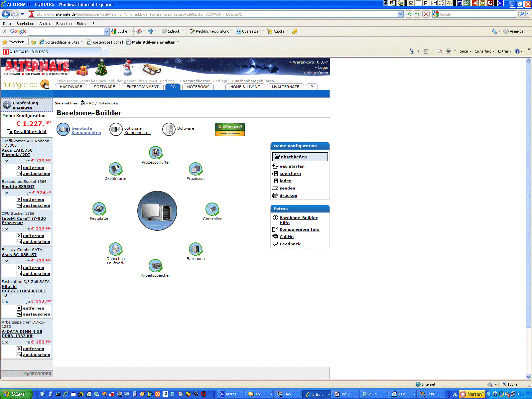Image resolution: width=532 pixels, height=399 pixels.
Task: Open the Seite menu dropdown
Action: 465,51
